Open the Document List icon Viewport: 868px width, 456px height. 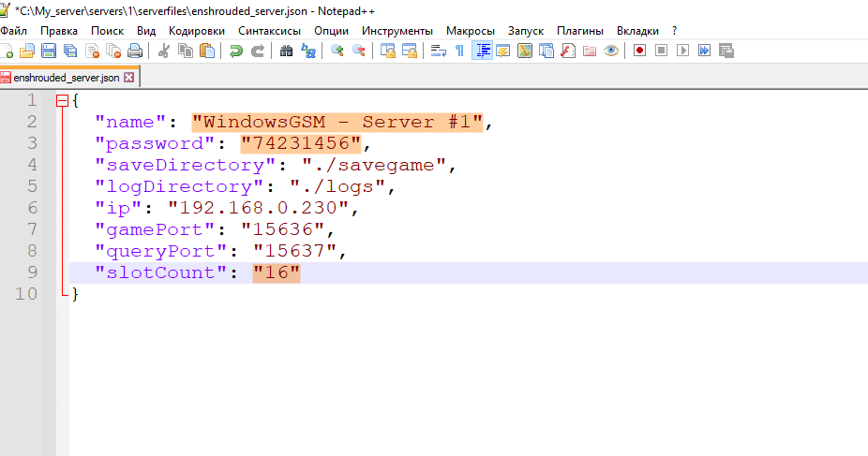[546, 51]
